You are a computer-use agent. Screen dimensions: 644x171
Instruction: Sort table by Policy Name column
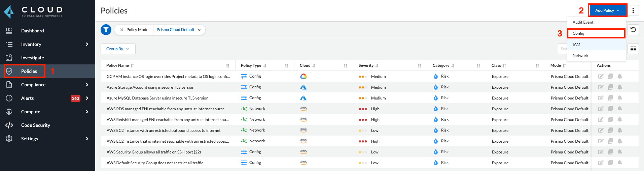(132, 66)
